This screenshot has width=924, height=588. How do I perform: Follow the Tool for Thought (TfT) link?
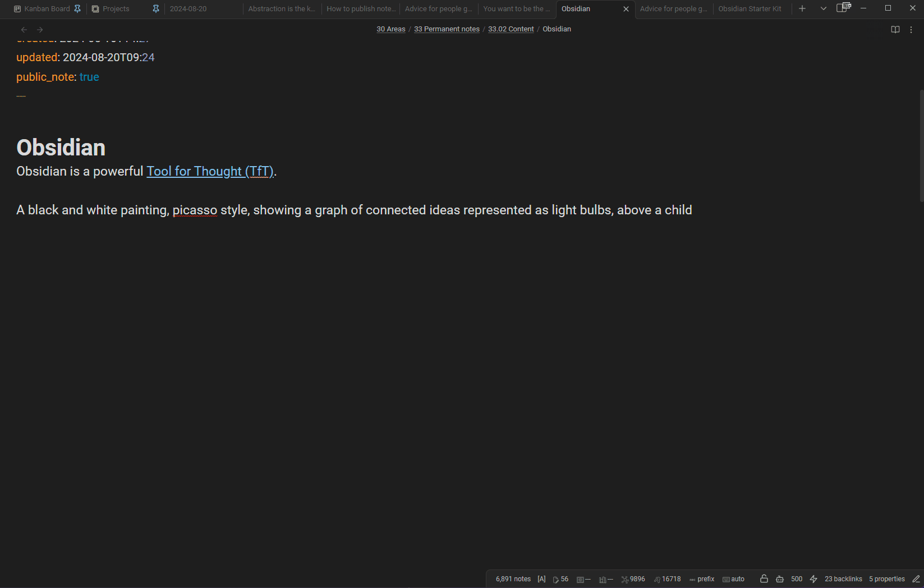pos(210,171)
